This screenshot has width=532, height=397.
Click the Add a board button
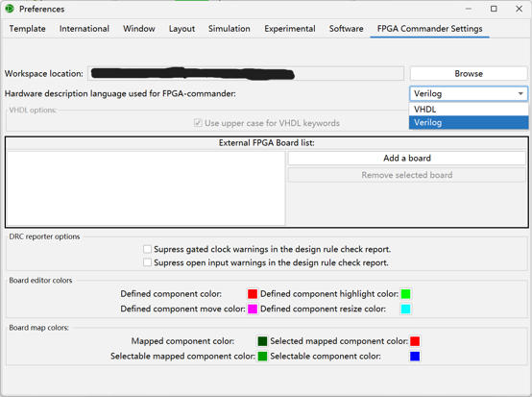click(407, 159)
